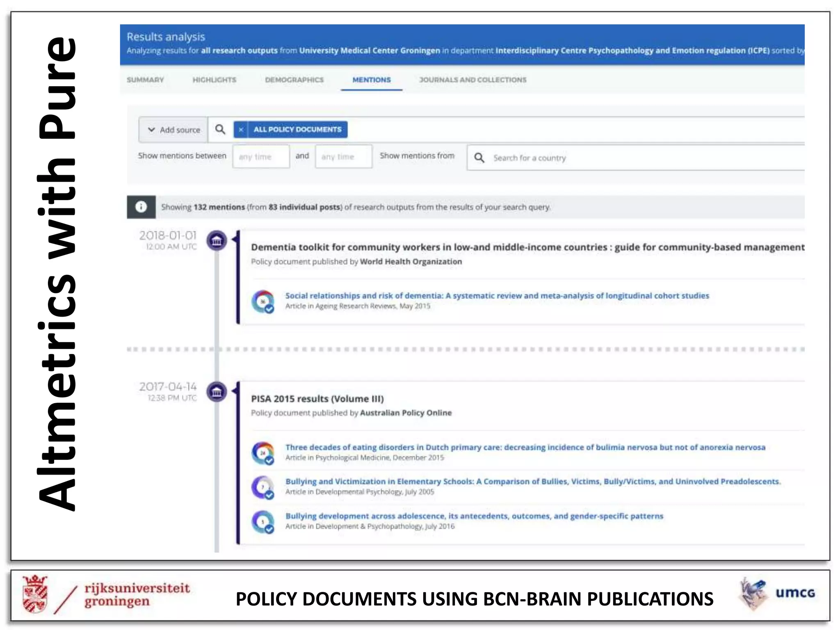Set the end date any time field
Image resolution: width=840 pixels, height=630 pixels.
point(344,156)
